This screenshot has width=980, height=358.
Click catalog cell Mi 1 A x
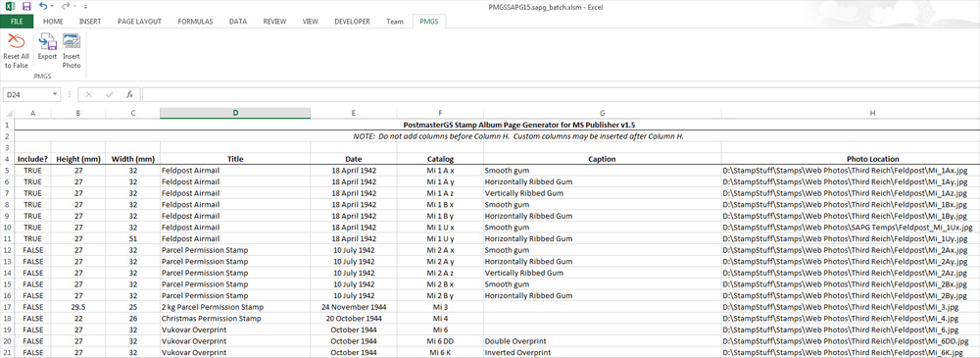coord(440,171)
